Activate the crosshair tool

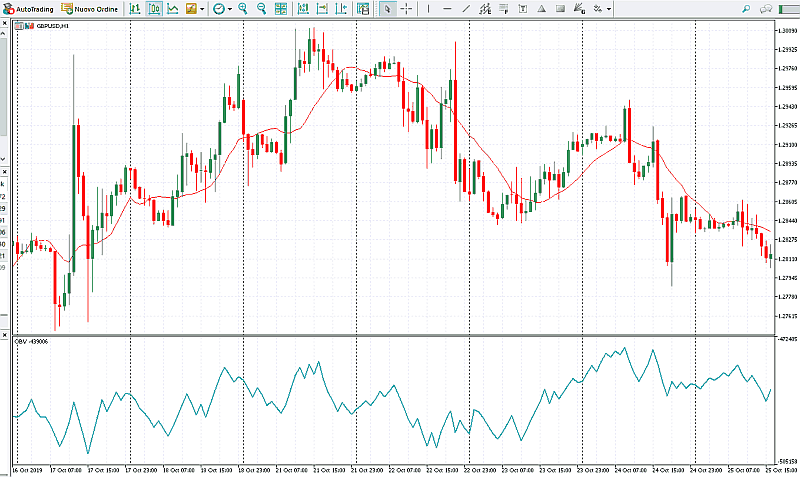click(x=407, y=9)
